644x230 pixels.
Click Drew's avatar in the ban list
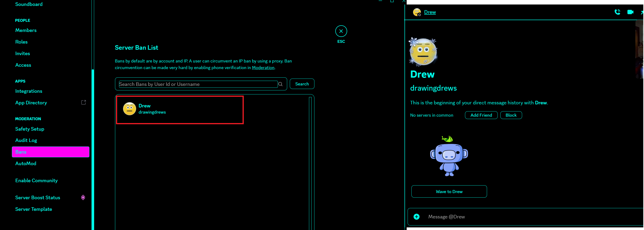pyautogui.click(x=129, y=109)
